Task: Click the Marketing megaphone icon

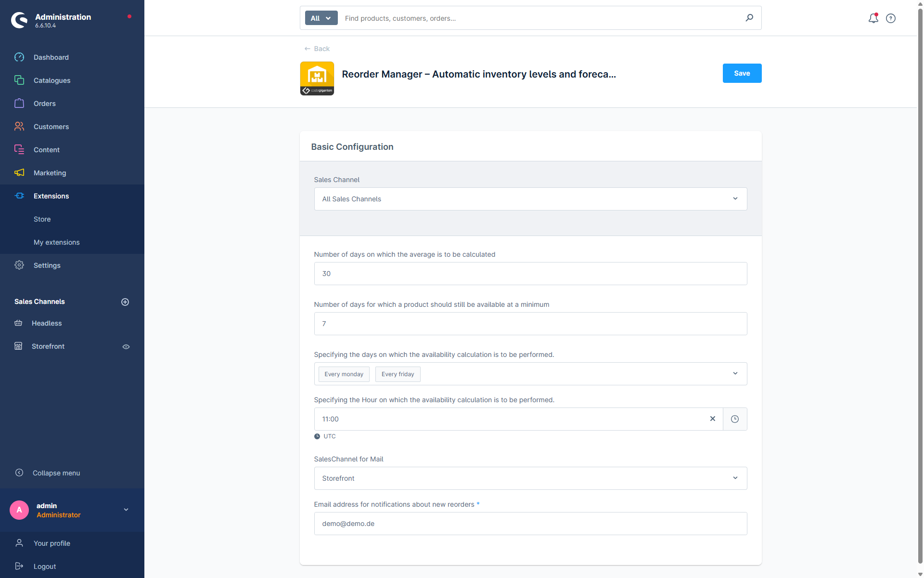Action: click(19, 173)
